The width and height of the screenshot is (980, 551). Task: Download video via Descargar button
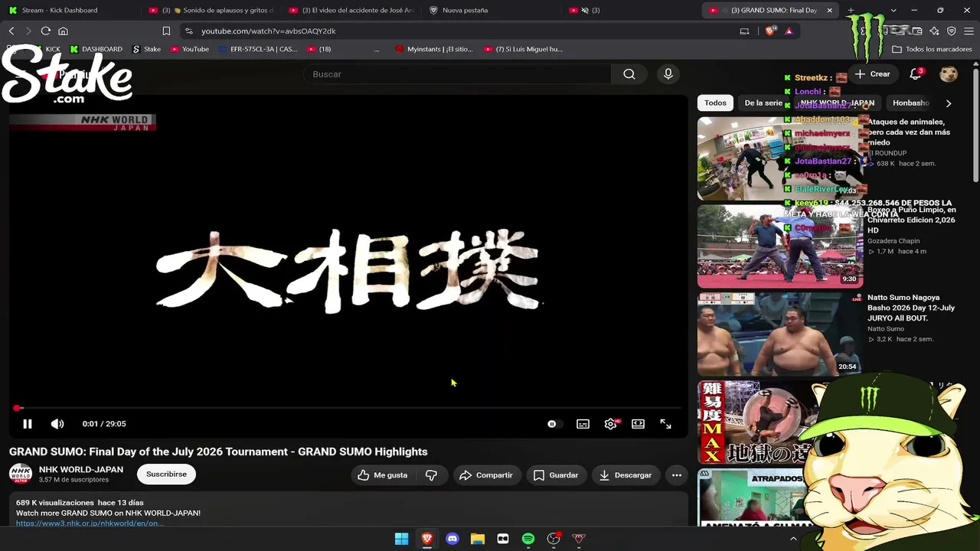click(626, 475)
